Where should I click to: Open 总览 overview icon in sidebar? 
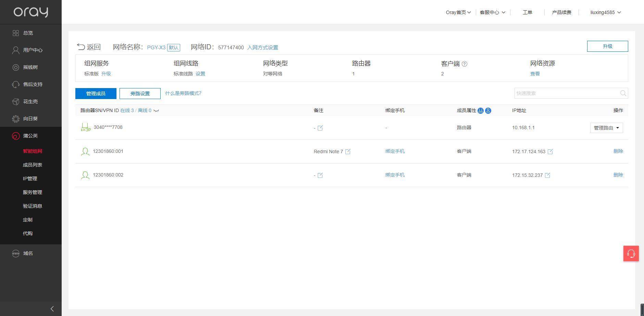pos(16,33)
